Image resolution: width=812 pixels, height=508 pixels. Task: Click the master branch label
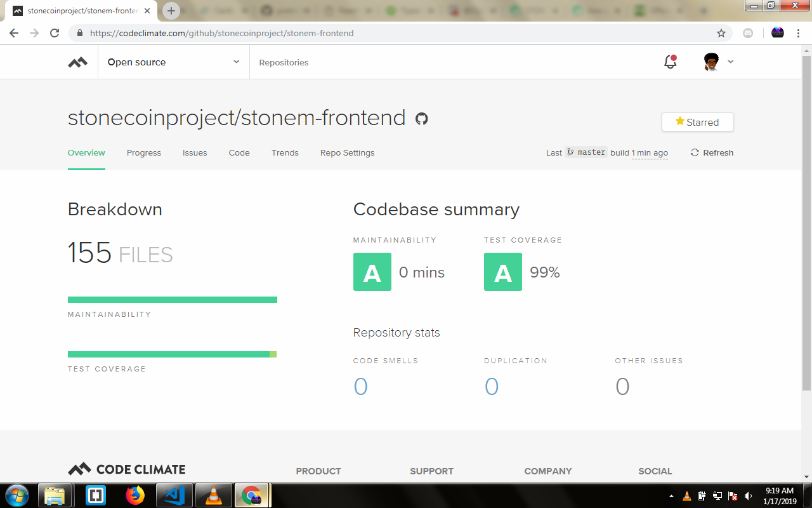point(586,152)
